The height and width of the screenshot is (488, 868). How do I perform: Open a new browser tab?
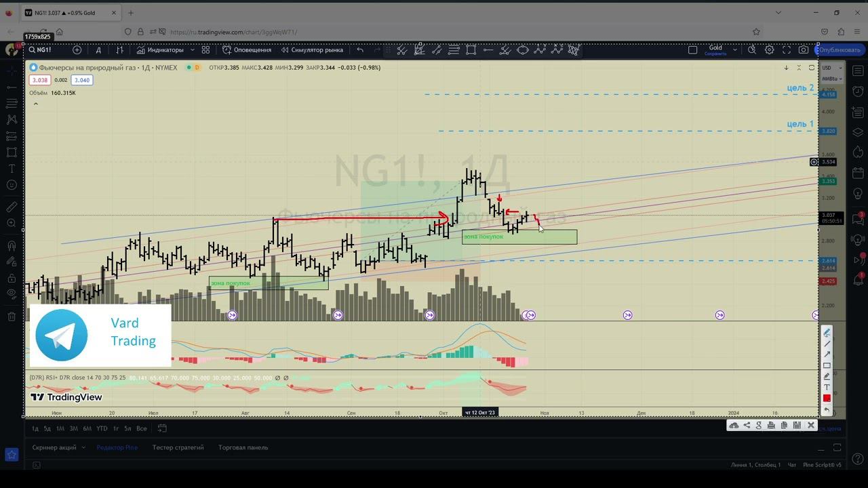point(131,13)
